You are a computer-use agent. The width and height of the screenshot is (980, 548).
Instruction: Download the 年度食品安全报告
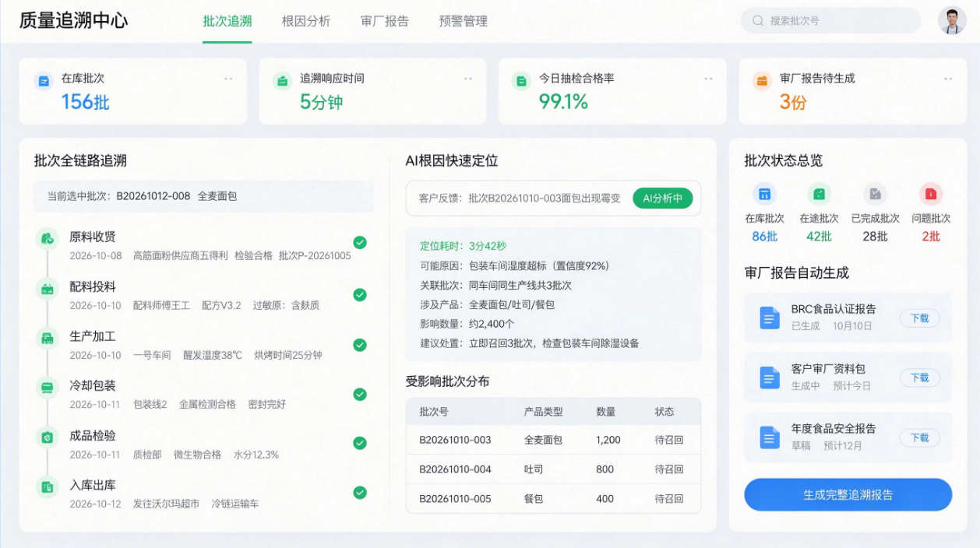point(920,437)
